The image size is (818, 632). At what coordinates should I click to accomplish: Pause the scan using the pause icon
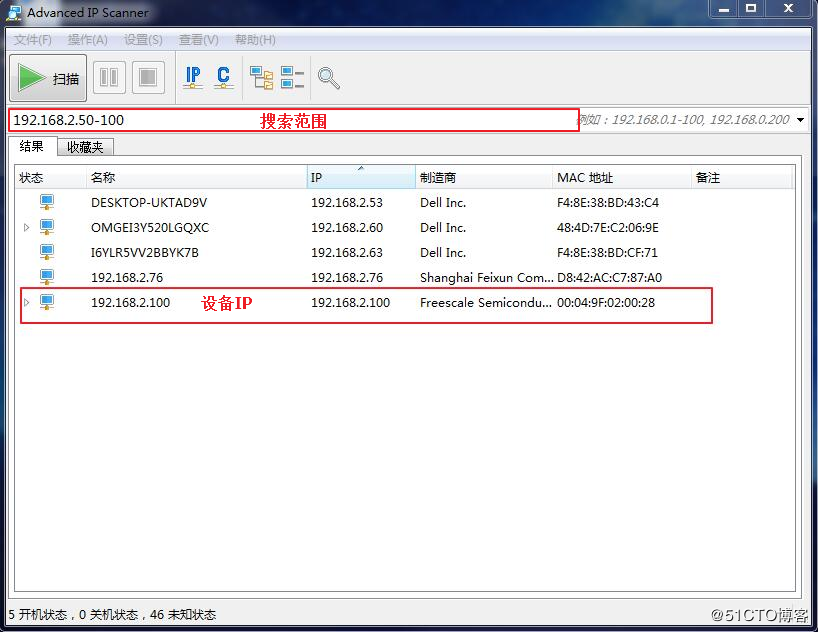(x=109, y=78)
